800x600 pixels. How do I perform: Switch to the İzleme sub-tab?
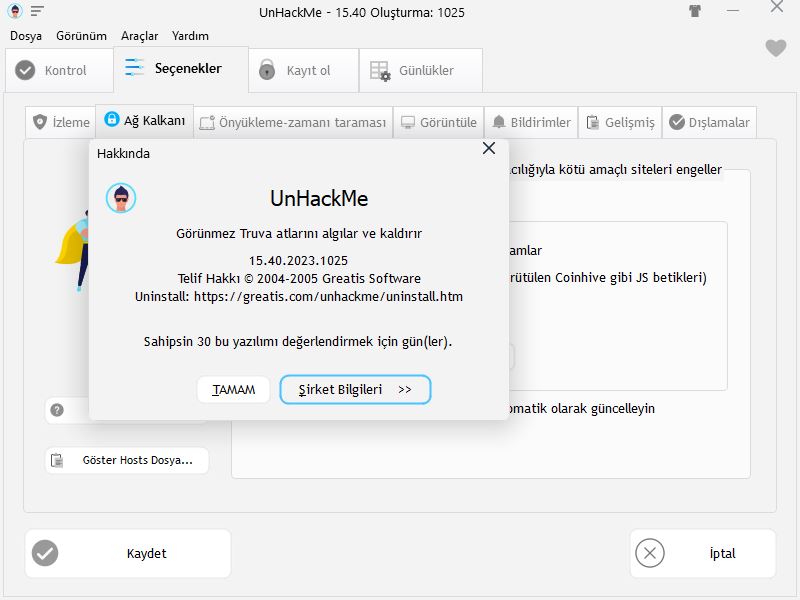[61, 122]
